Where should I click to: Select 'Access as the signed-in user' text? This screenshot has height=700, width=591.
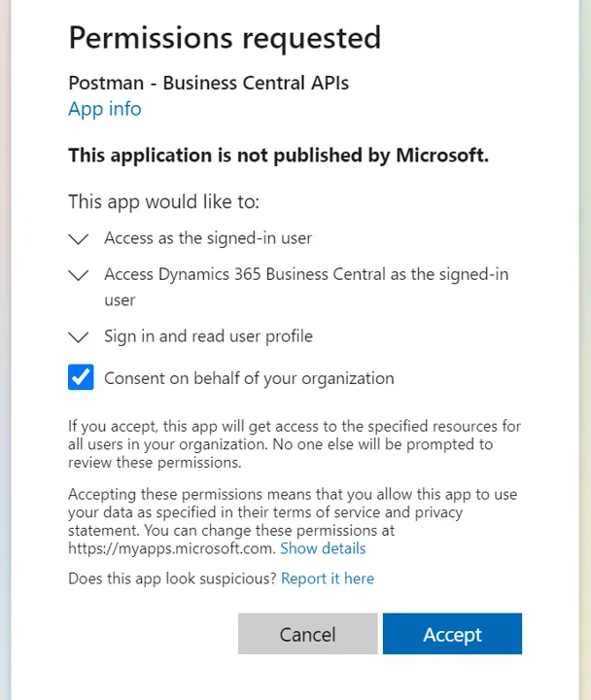(x=208, y=238)
